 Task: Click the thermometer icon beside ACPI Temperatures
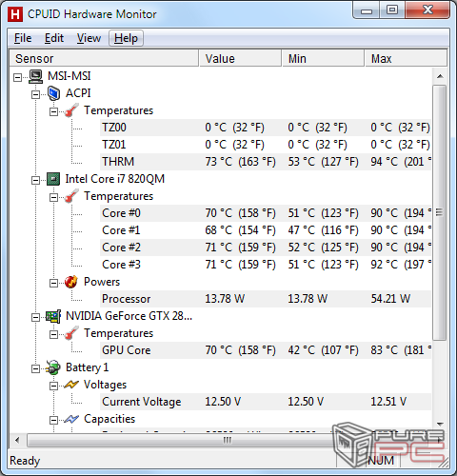click(71, 110)
